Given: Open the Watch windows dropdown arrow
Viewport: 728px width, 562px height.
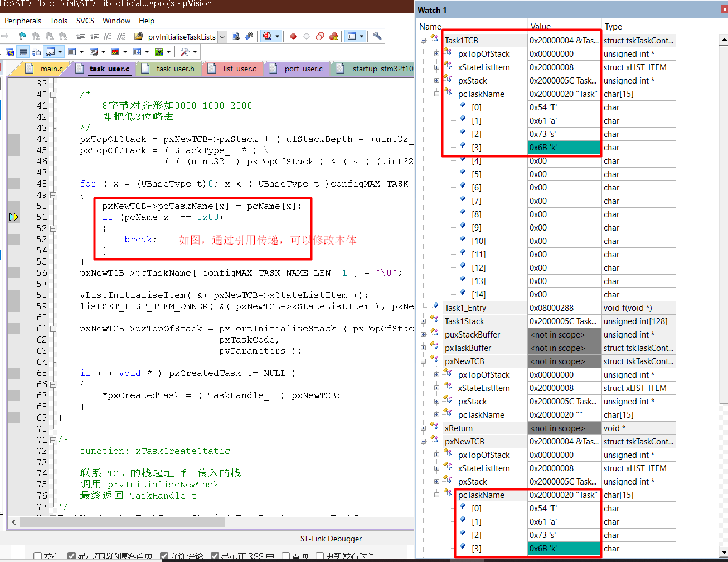Looking at the screenshot, I should (60, 52).
